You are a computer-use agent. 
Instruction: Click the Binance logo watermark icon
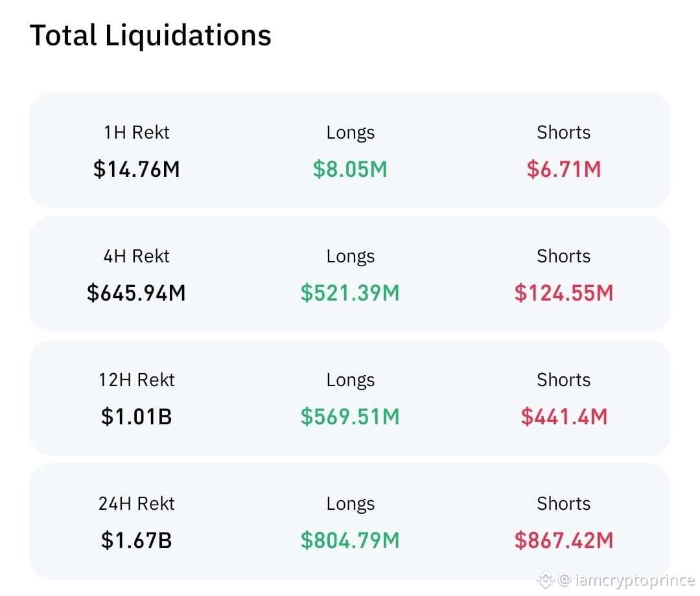pos(545,580)
